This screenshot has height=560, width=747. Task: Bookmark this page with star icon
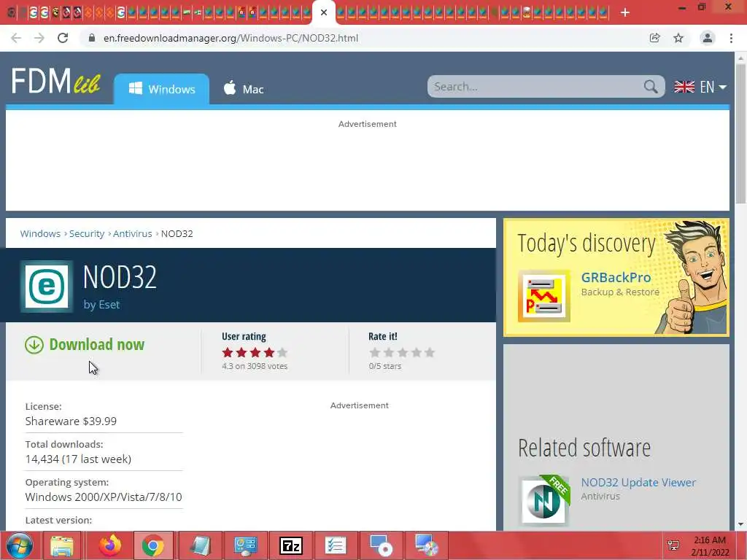point(678,38)
